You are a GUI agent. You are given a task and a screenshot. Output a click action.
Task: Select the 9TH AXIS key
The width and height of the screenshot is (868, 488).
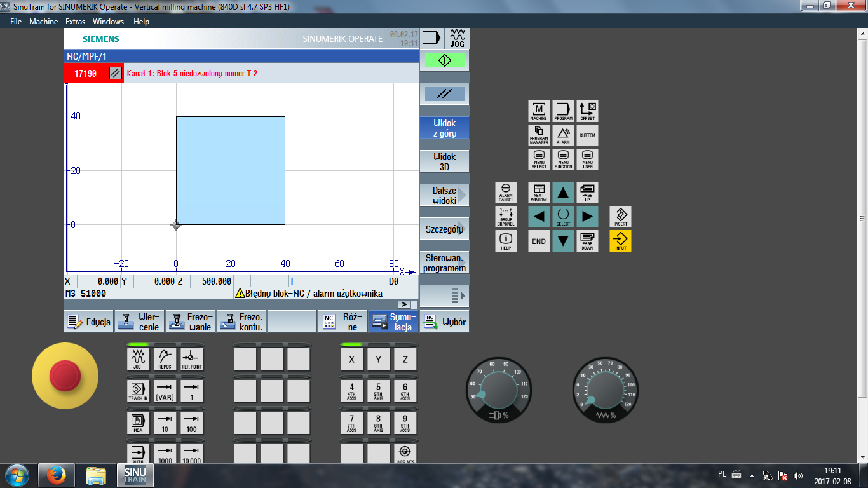(x=405, y=423)
